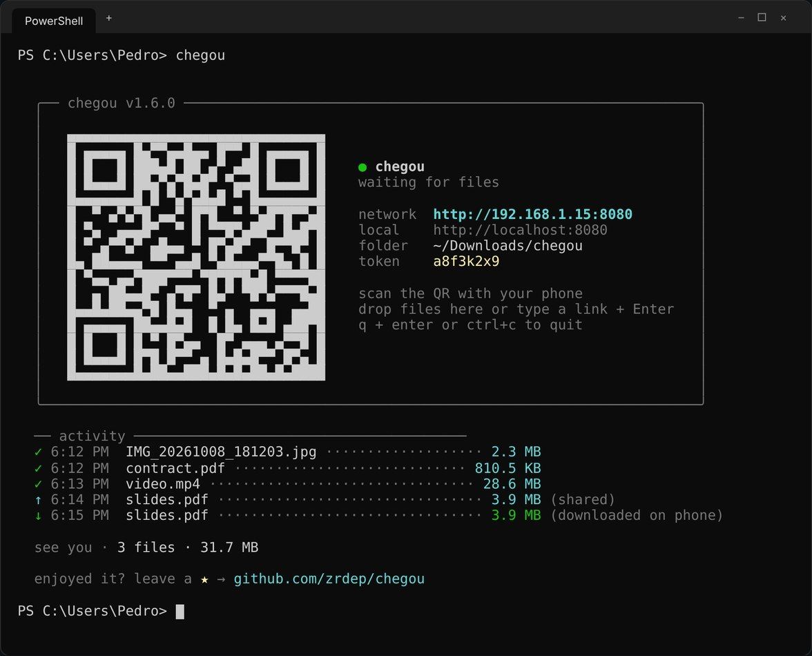Click the 'q + enter or ctrl+c to quit' hint
812x656 pixels.
coord(470,325)
